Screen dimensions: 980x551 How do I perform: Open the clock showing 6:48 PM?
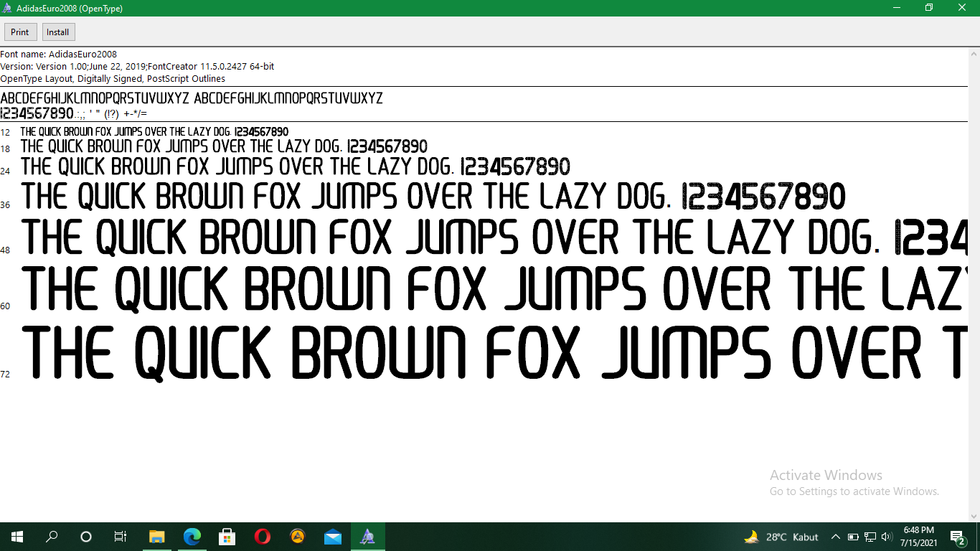point(918,537)
